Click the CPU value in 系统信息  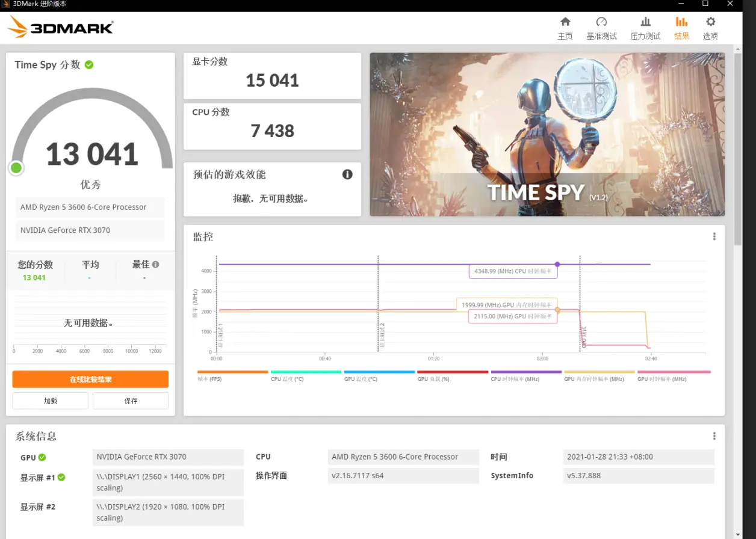pyautogui.click(x=403, y=457)
